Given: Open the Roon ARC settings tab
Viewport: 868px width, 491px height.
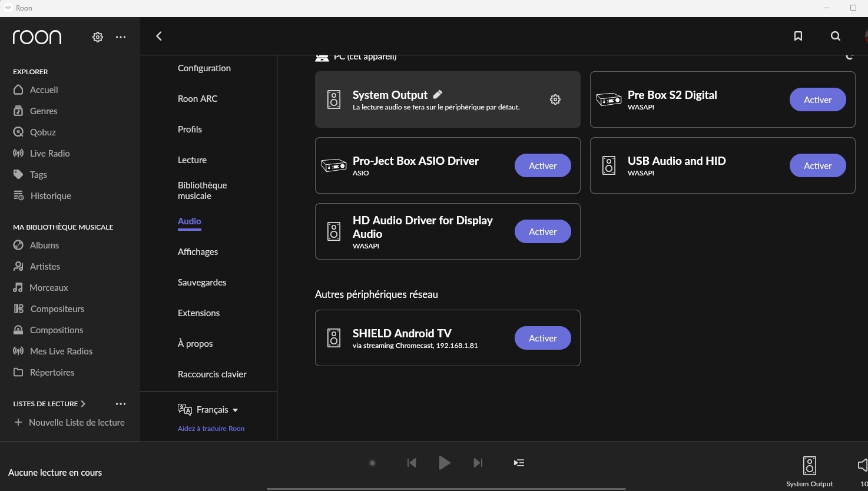Looking at the screenshot, I should tap(198, 99).
